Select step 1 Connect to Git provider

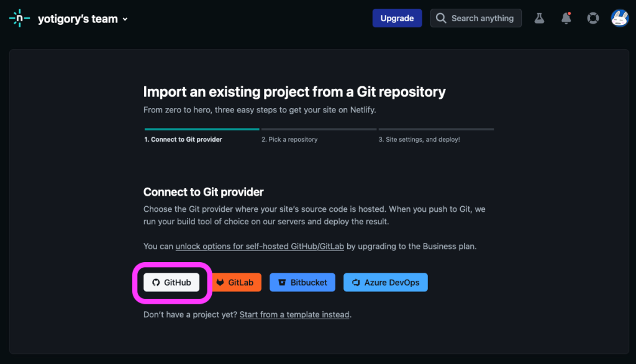(x=183, y=139)
